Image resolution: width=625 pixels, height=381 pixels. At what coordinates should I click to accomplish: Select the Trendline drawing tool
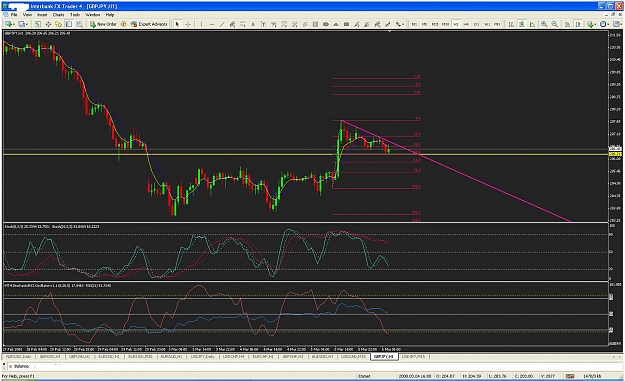click(222, 24)
